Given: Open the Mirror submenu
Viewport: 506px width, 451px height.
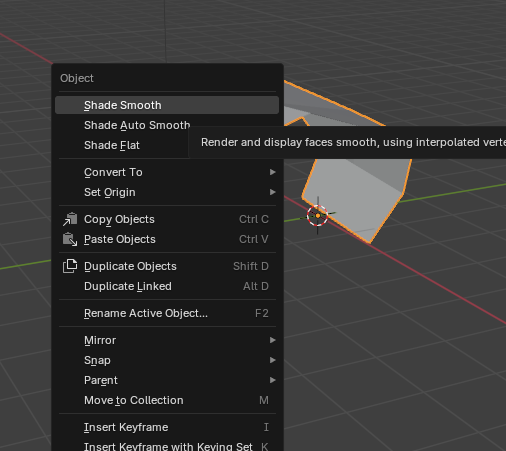Looking at the screenshot, I should click(x=167, y=340).
